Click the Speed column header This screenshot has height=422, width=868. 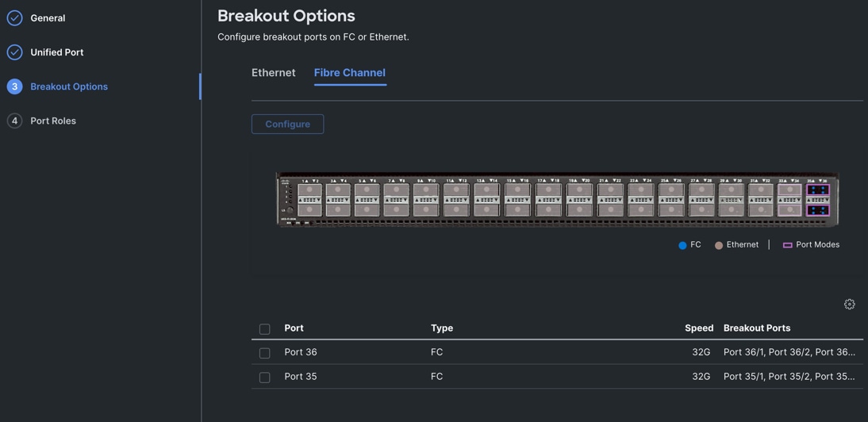point(698,328)
